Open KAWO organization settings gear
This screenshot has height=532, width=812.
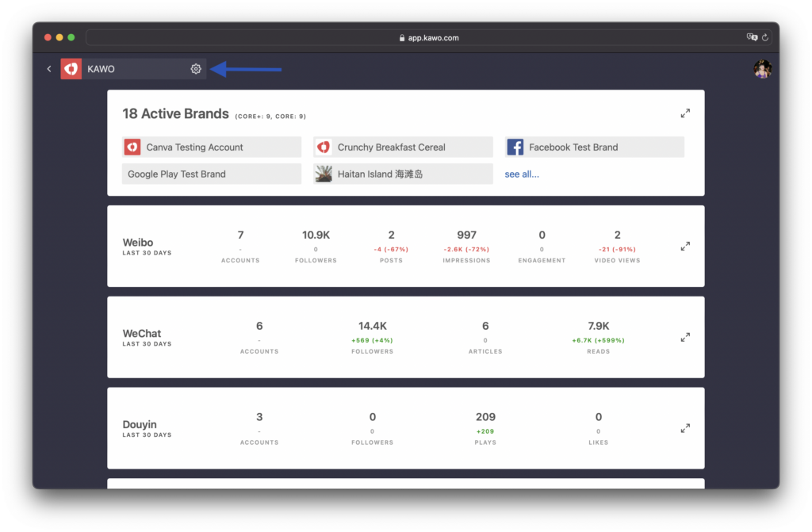[196, 69]
